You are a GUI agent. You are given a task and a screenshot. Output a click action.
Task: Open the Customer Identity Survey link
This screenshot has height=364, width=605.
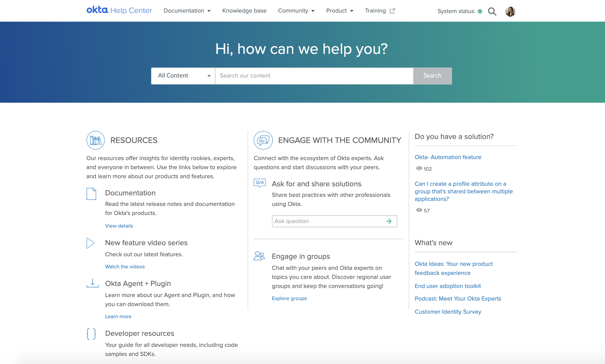(448, 312)
